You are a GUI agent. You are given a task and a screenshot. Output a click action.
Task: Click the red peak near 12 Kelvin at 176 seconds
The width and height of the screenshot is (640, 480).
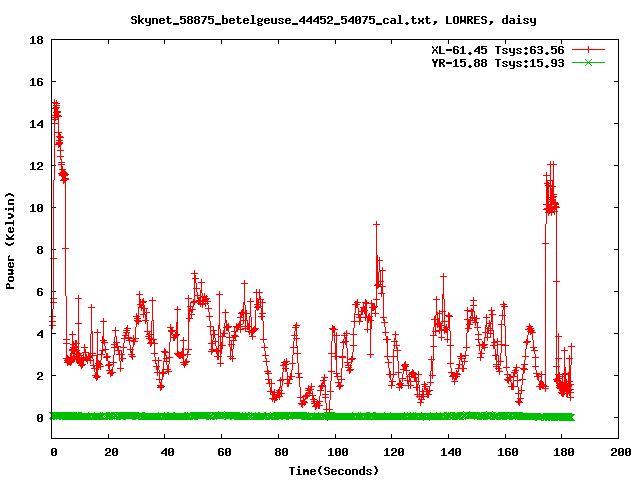pos(552,164)
